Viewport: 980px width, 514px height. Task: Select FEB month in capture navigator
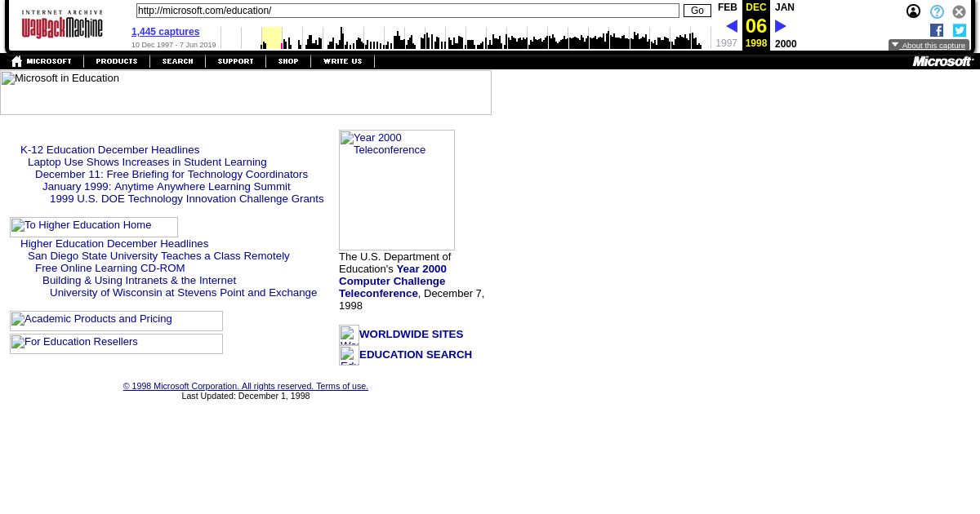tap(727, 7)
